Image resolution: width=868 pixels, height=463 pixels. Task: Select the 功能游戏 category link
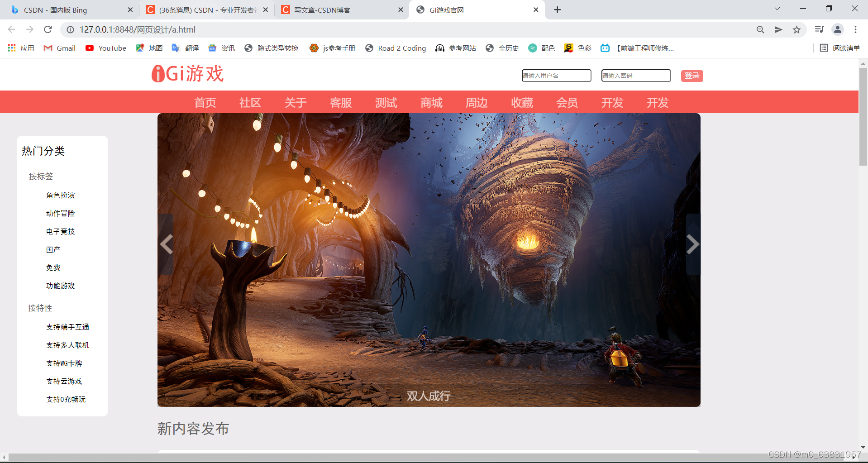(x=61, y=286)
